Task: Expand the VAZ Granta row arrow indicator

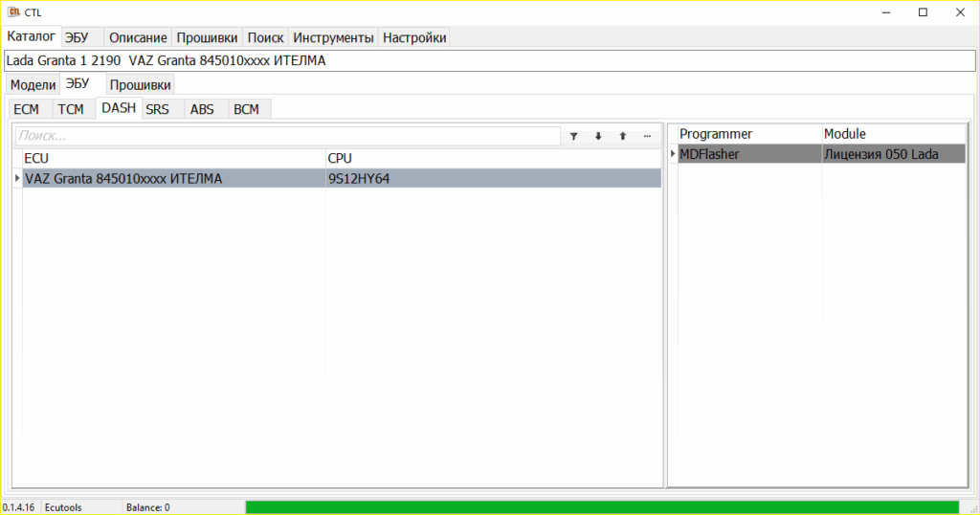Action: click(x=17, y=179)
